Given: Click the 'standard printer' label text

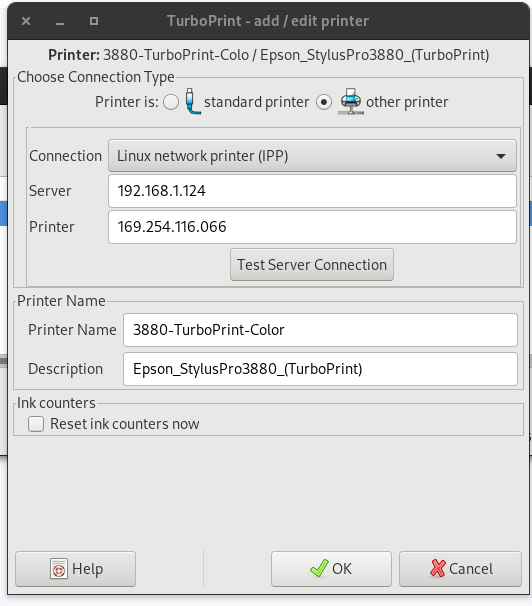Looking at the screenshot, I should pyautogui.click(x=257, y=102).
